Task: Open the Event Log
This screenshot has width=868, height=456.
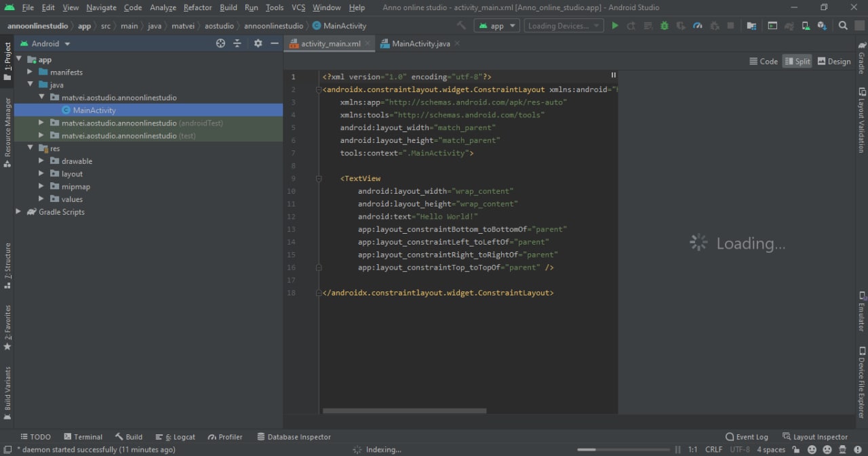Action: [x=747, y=437]
